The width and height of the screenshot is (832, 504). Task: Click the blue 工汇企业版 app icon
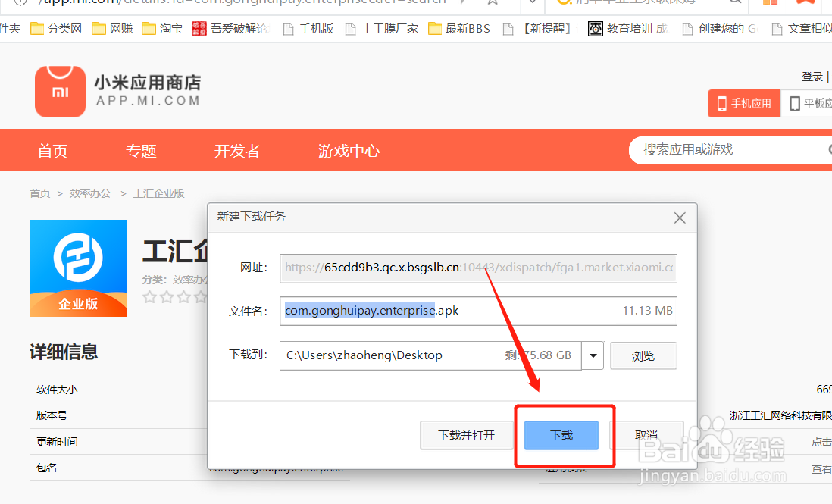[77, 268]
